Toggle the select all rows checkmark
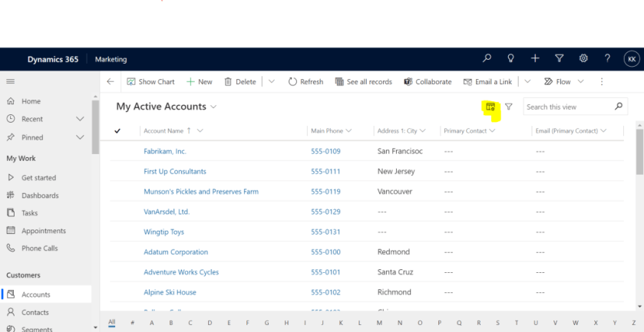The image size is (644, 332). [x=117, y=131]
